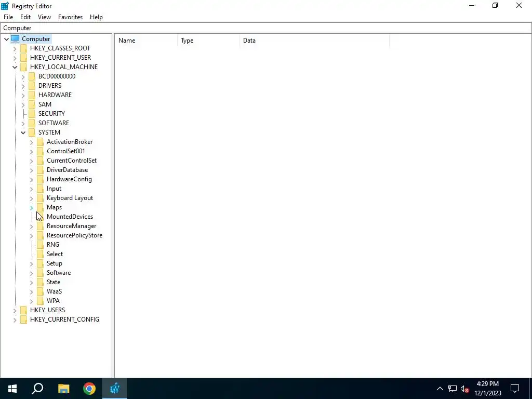Expand the HKEY_CLASSES_ROOT key

[x=15, y=48]
